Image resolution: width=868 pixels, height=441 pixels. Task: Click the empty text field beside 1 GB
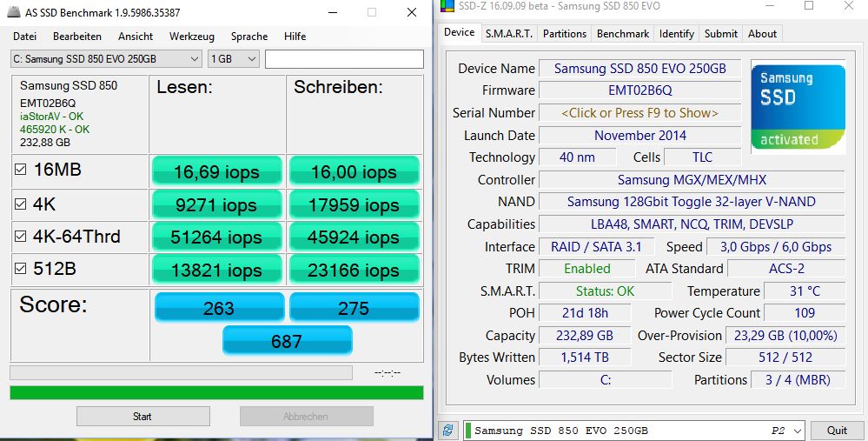click(344, 59)
